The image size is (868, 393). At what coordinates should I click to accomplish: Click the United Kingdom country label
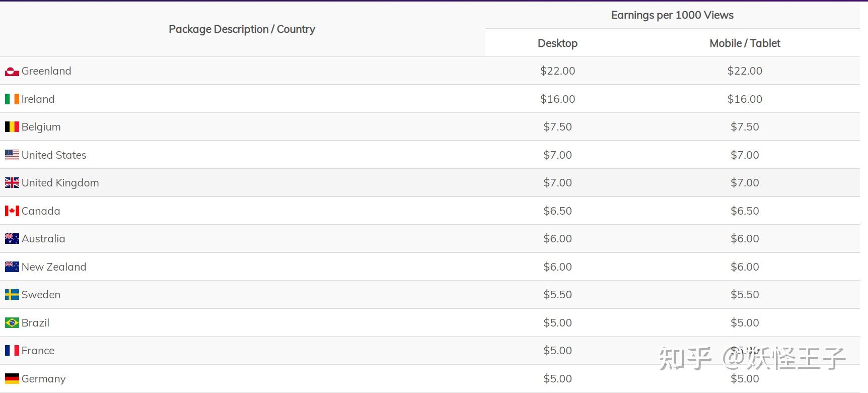(x=60, y=183)
